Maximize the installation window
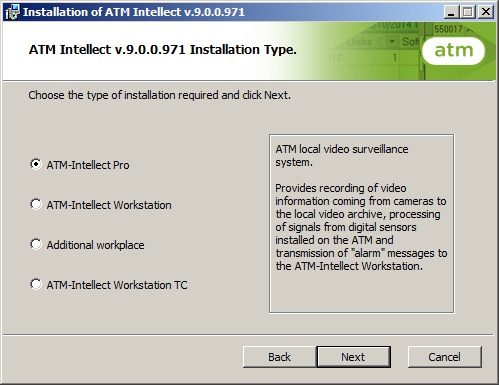Viewport: 499px width, 385px height. pos(468,12)
